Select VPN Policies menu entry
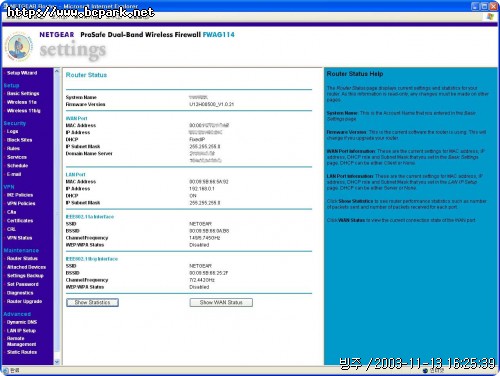 click(x=21, y=203)
